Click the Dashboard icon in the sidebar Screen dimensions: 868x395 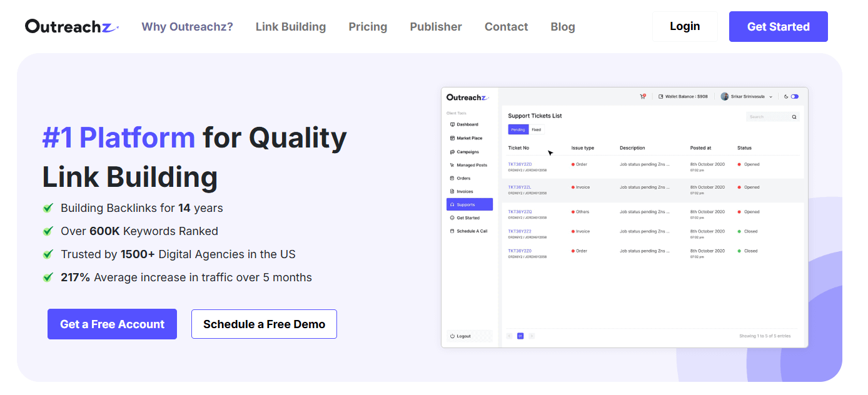pyautogui.click(x=452, y=125)
